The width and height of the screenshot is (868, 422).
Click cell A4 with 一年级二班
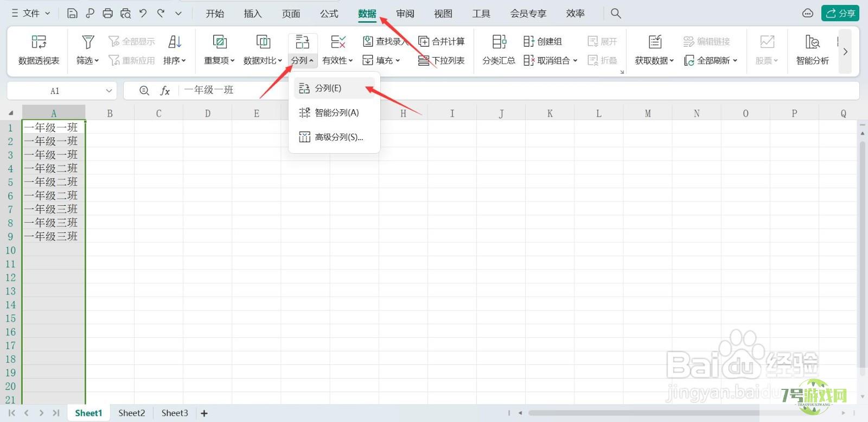click(x=54, y=168)
